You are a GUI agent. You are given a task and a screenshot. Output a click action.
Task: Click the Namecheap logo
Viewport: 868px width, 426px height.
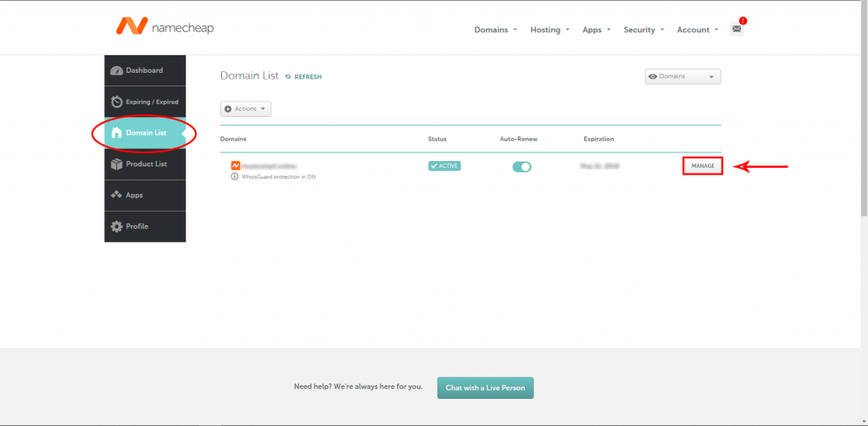164,26
